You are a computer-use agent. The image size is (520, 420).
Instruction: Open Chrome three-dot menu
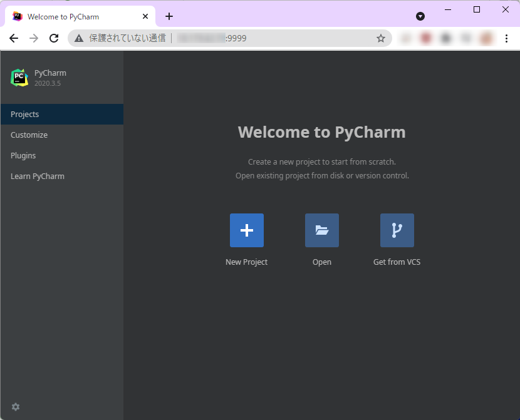tap(506, 38)
